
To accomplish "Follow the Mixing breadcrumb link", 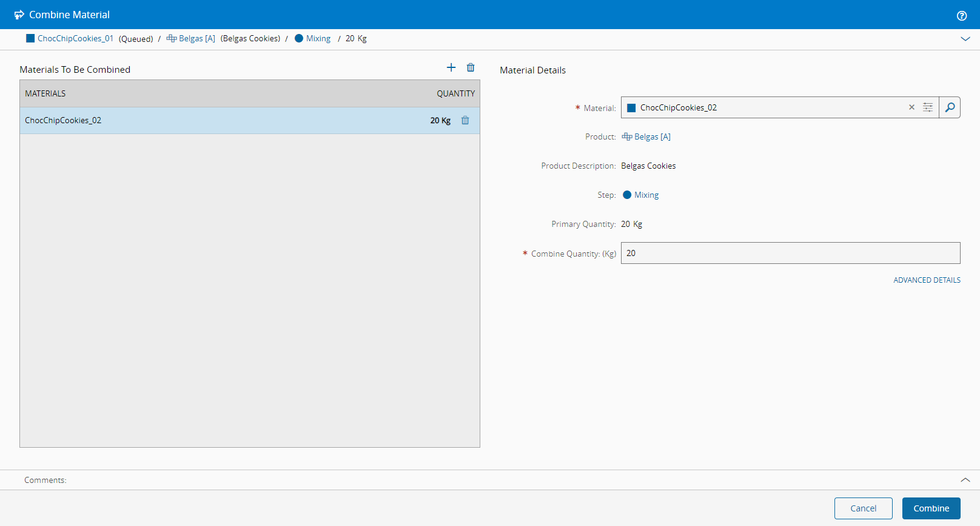I will click(x=318, y=38).
